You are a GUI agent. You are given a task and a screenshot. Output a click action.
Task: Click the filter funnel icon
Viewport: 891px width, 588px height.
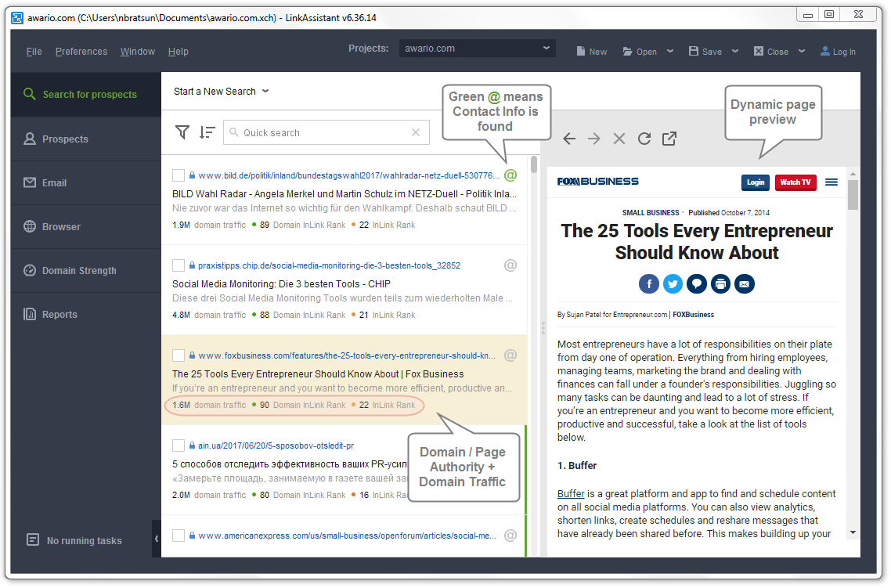point(182,132)
